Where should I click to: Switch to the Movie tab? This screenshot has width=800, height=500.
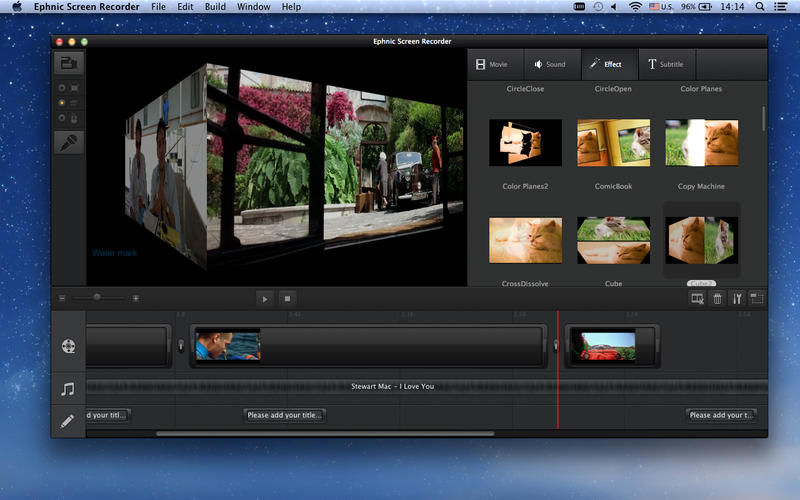[496, 64]
